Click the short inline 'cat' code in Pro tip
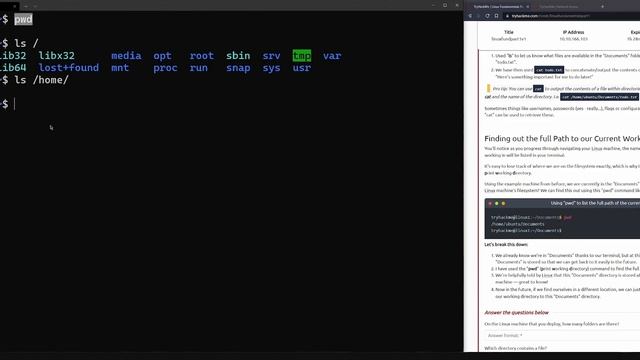This screenshot has height=360, width=640. [x=538, y=89]
